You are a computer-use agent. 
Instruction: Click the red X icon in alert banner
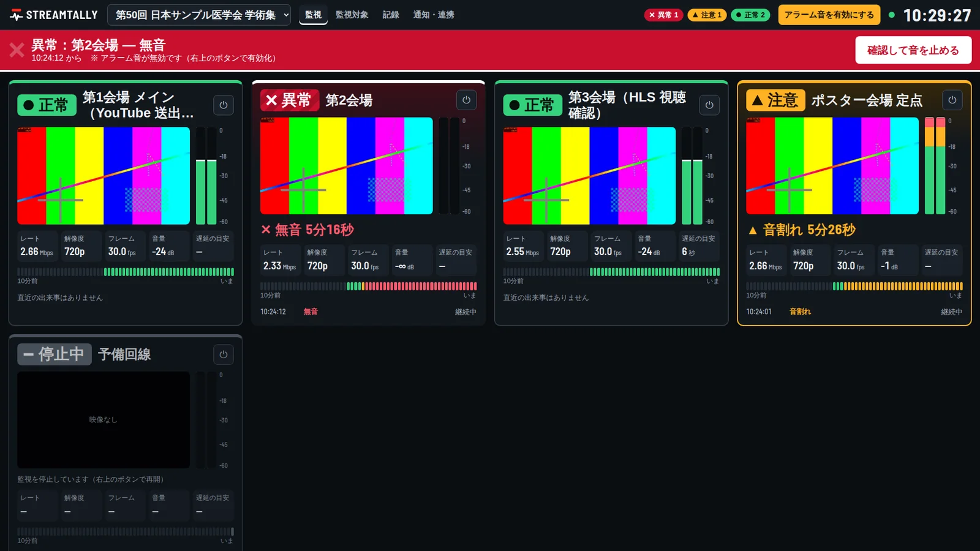tap(17, 50)
